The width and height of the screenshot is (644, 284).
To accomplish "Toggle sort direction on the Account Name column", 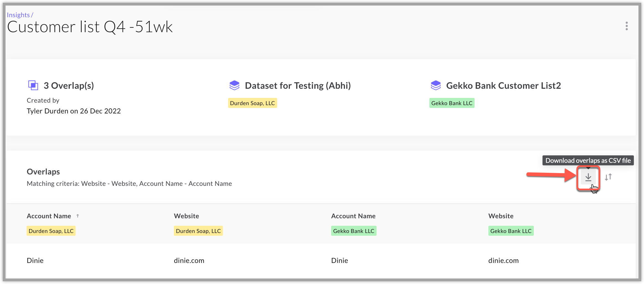I will 78,216.
